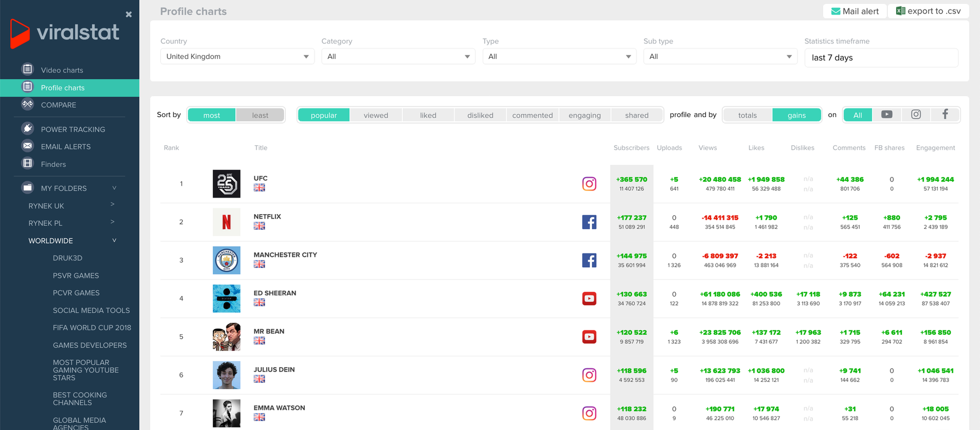
Task: Open the Country dropdown (United Kingdom)
Action: pyautogui.click(x=237, y=56)
